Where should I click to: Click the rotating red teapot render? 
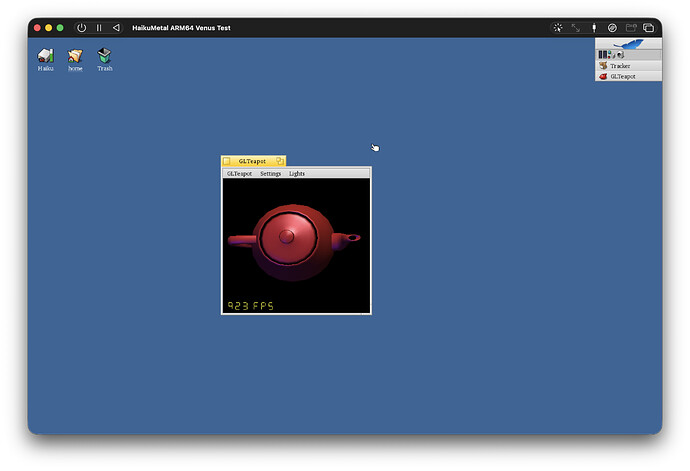pos(292,242)
